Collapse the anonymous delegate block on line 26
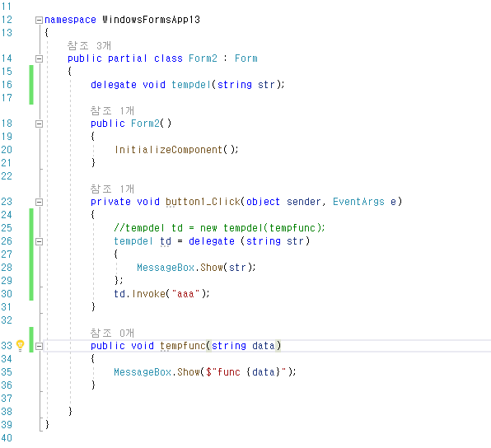 tap(39, 241)
